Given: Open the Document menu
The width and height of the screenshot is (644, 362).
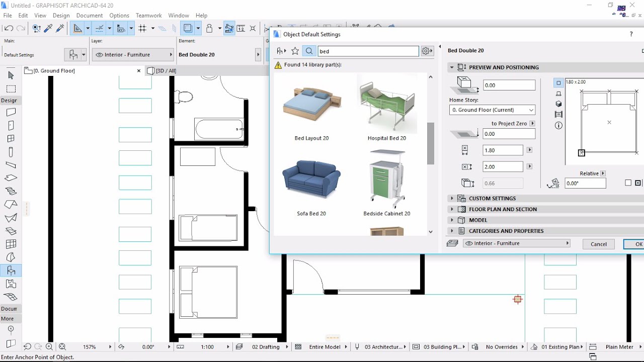Looking at the screenshot, I should 90,16.
